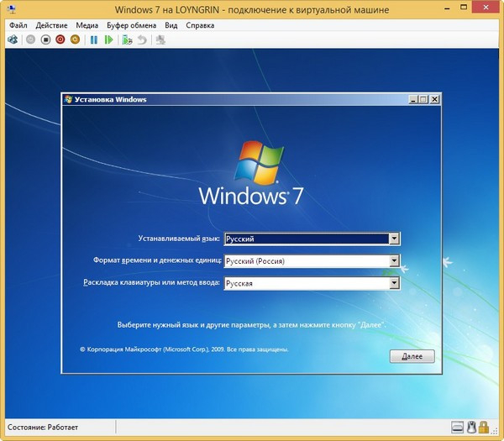Pause the virtual machine
The width and height of the screenshot is (504, 441).
tap(94, 39)
